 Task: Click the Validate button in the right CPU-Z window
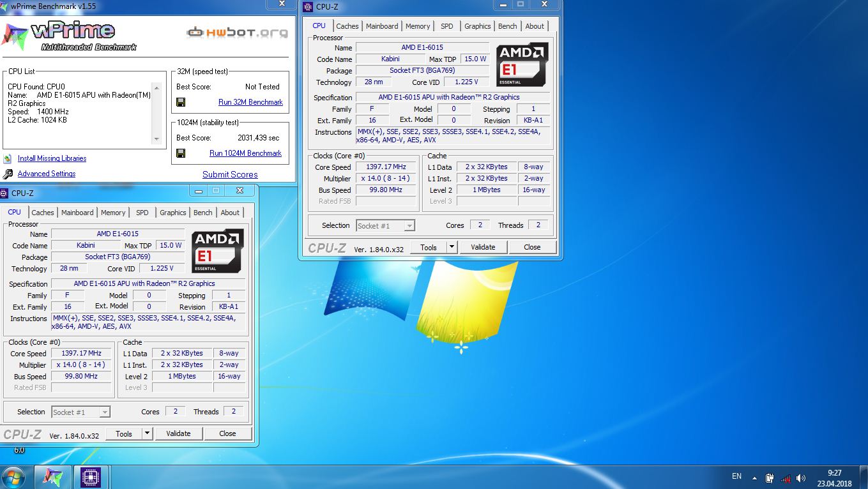point(483,247)
